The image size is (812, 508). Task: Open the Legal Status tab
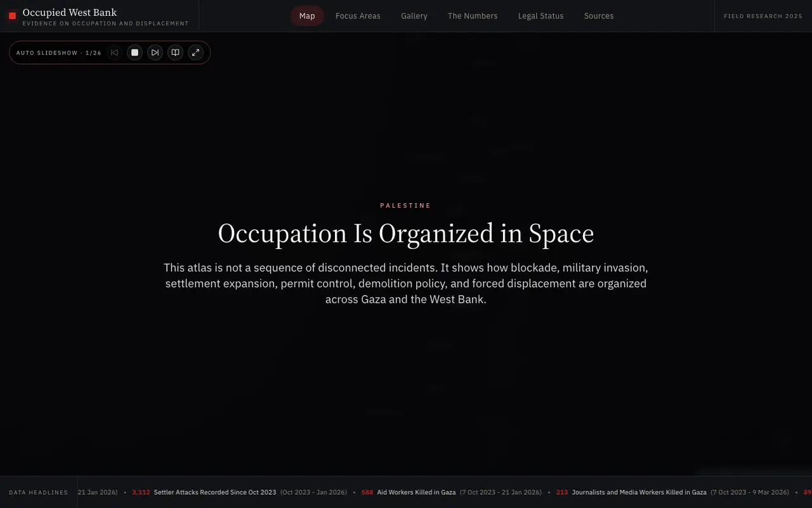pyautogui.click(x=540, y=16)
